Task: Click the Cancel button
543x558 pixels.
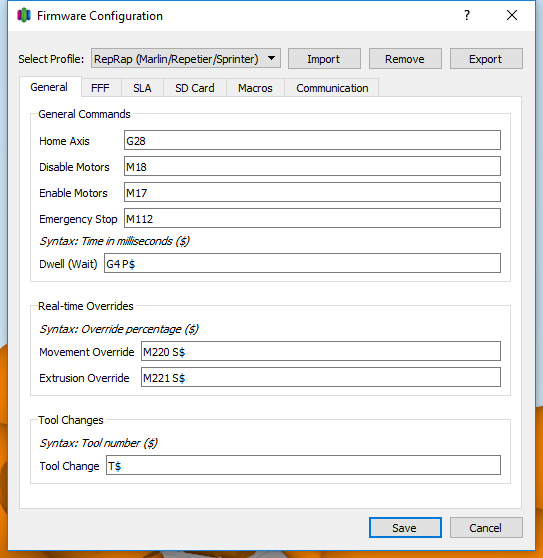Action: (x=486, y=527)
